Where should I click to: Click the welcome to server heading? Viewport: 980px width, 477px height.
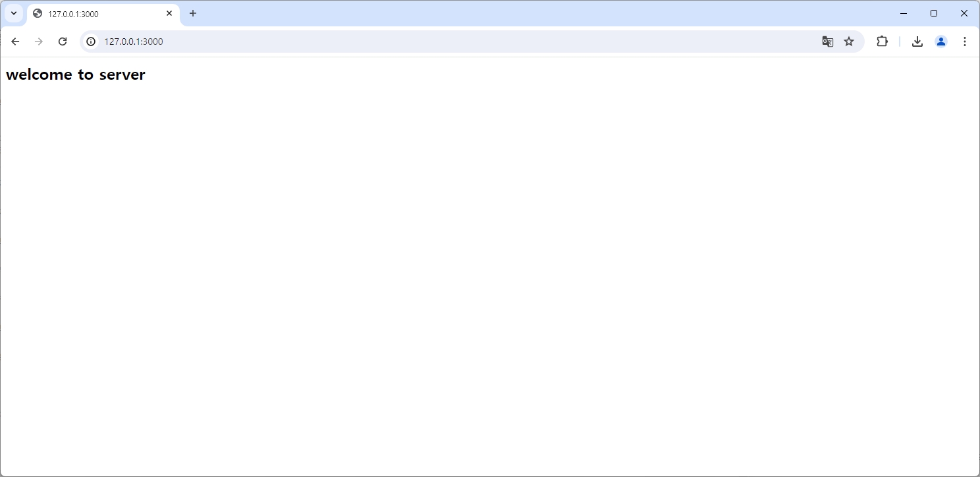coord(76,74)
